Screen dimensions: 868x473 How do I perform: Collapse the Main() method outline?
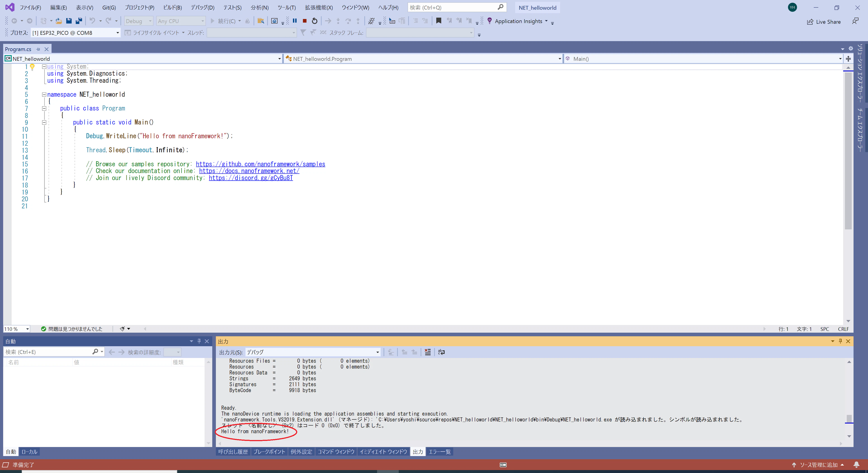(44, 122)
